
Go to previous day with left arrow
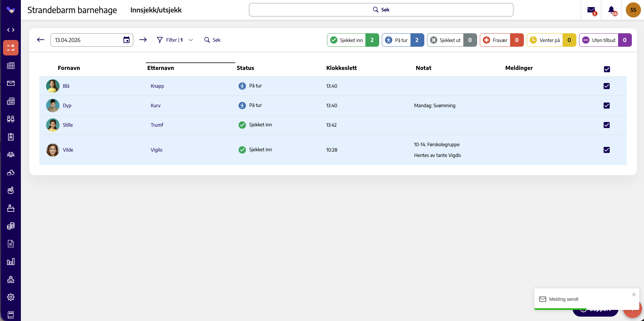pyautogui.click(x=41, y=40)
